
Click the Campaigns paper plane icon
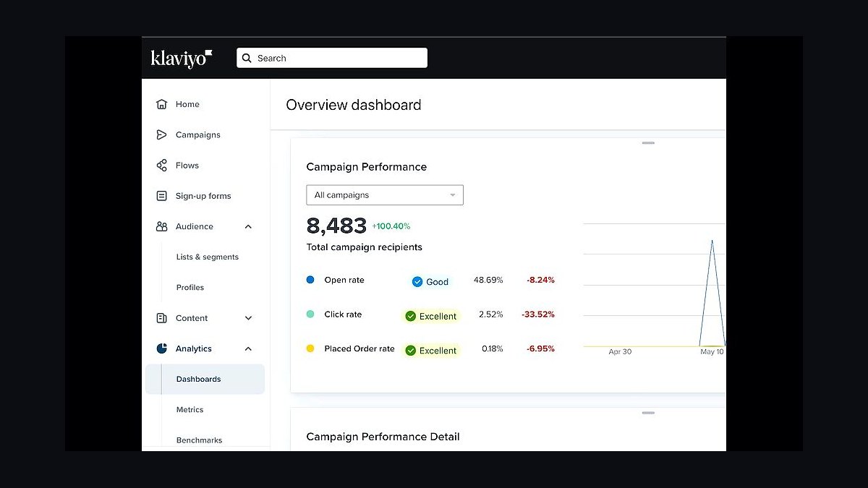162,134
